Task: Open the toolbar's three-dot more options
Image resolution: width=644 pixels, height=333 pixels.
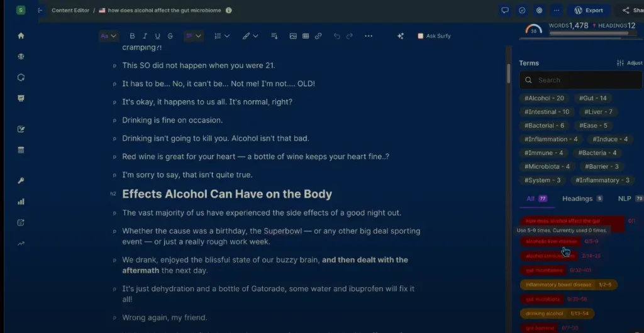Action: click(x=369, y=36)
